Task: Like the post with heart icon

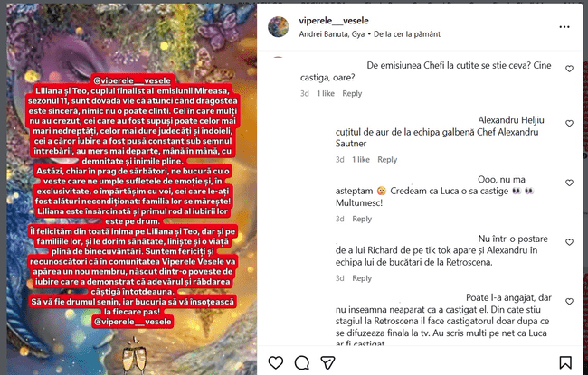Action: point(276,362)
